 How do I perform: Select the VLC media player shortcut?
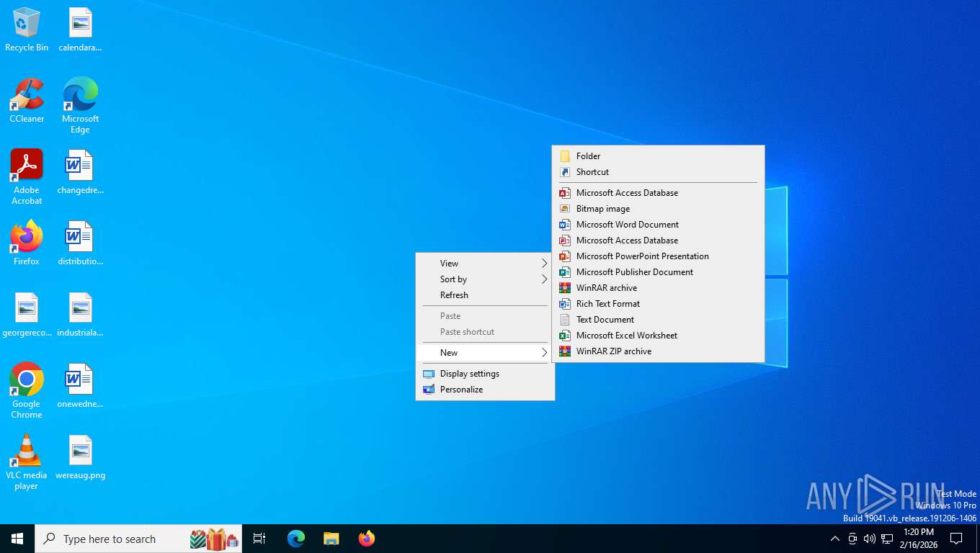27,462
